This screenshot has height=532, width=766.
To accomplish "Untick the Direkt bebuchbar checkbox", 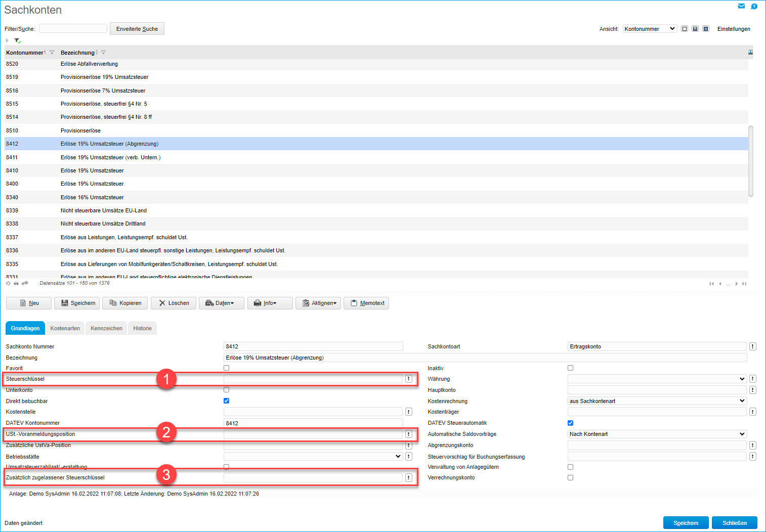I will pos(226,401).
